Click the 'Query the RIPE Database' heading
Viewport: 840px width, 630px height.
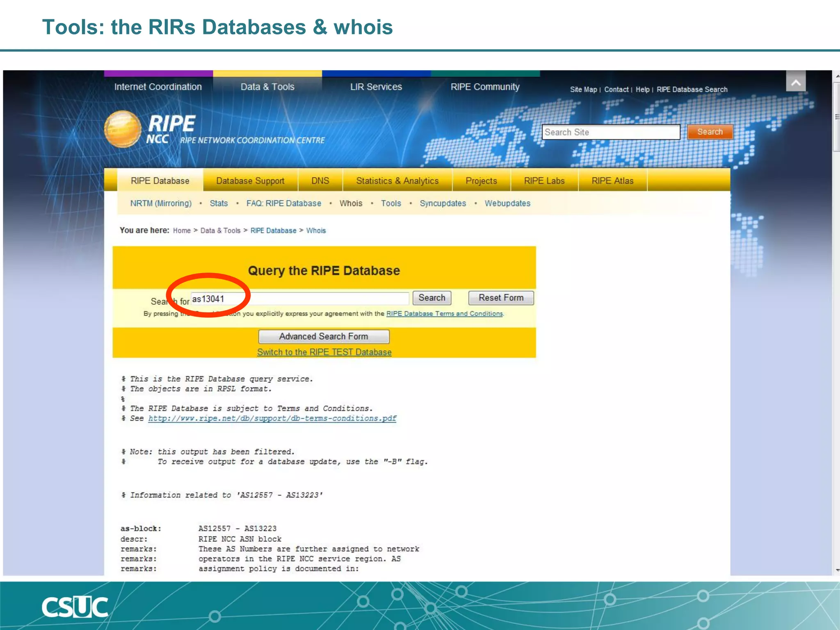[324, 271]
